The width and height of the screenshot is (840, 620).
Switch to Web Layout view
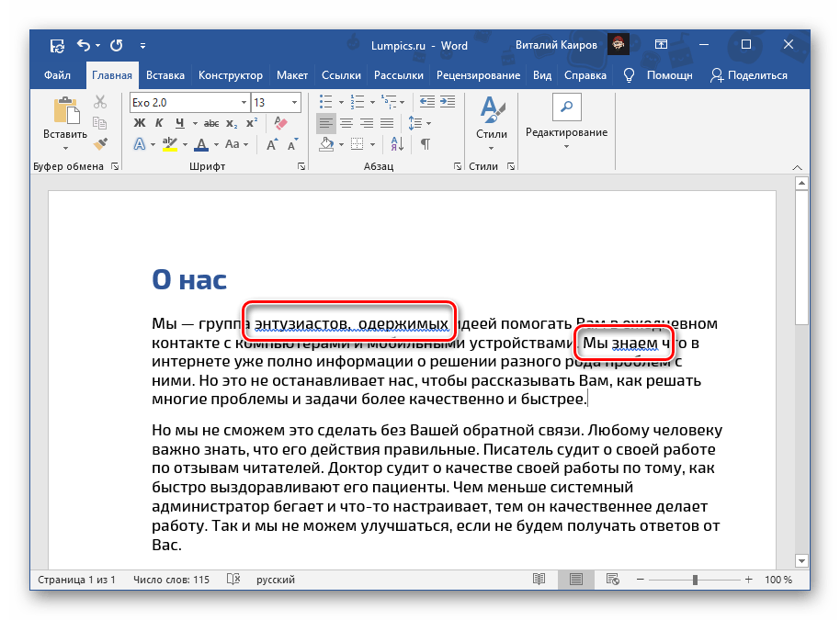612,580
